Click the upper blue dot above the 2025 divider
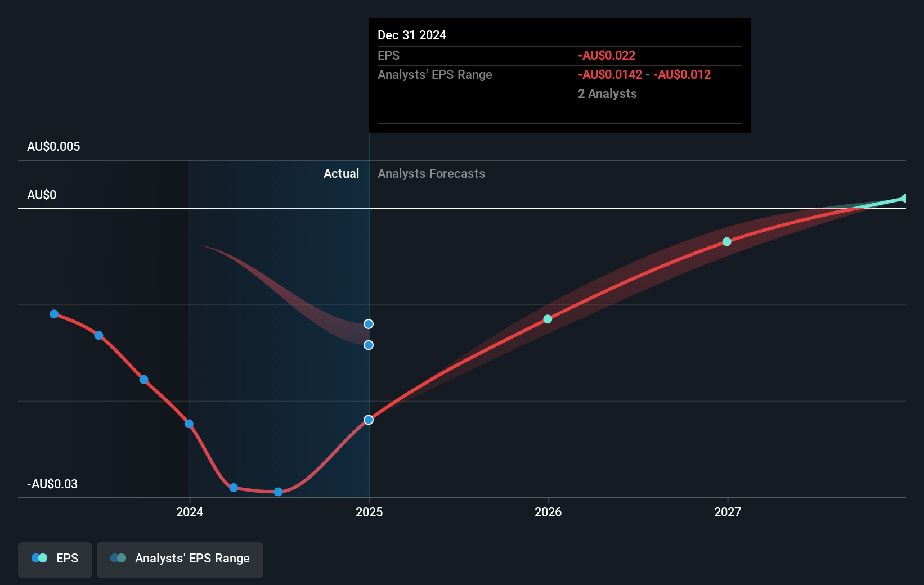The width and height of the screenshot is (924, 585). pyautogui.click(x=369, y=323)
